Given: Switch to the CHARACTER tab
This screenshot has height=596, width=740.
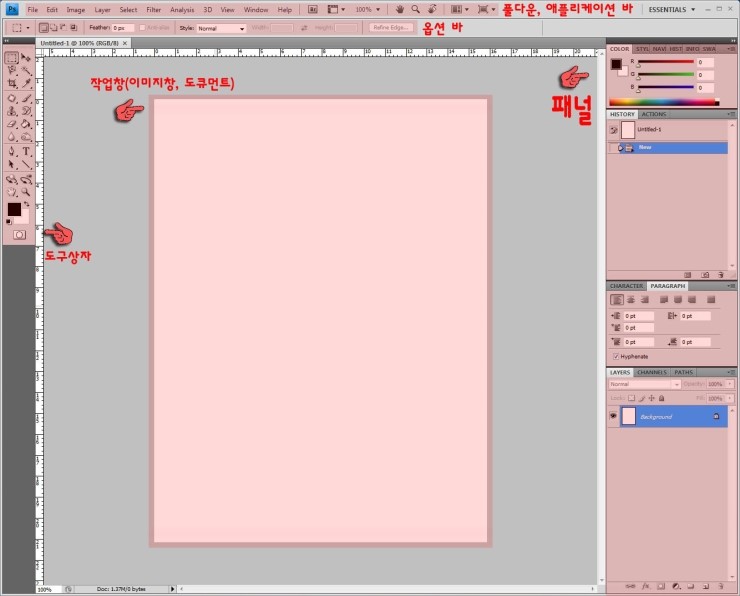Looking at the screenshot, I should pyautogui.click(x=626, y=286).
